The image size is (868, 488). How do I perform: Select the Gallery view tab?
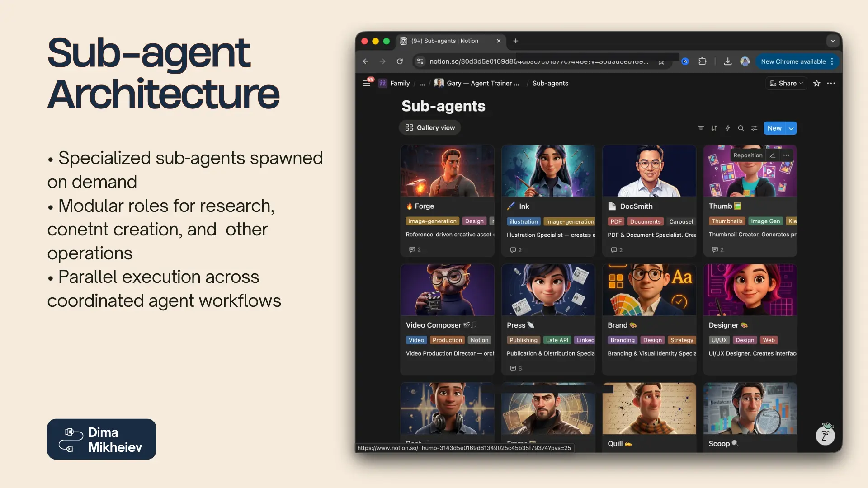point(430,128)
